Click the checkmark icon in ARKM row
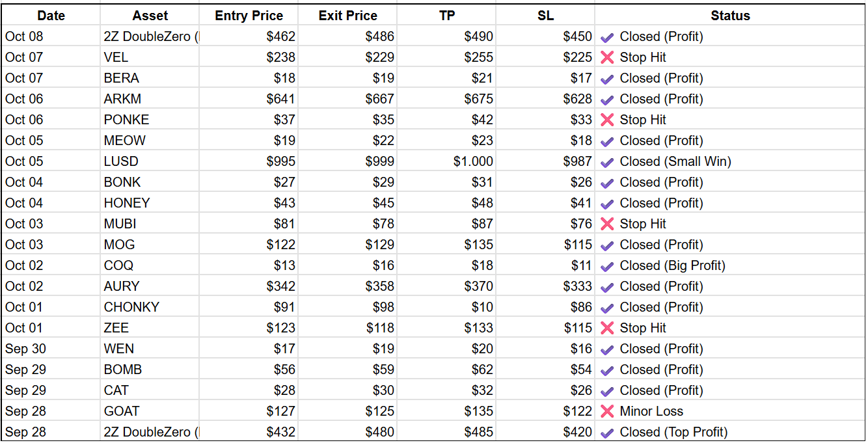Image resolution: width=868 pixels, height=445 pixels. point(607,100)
